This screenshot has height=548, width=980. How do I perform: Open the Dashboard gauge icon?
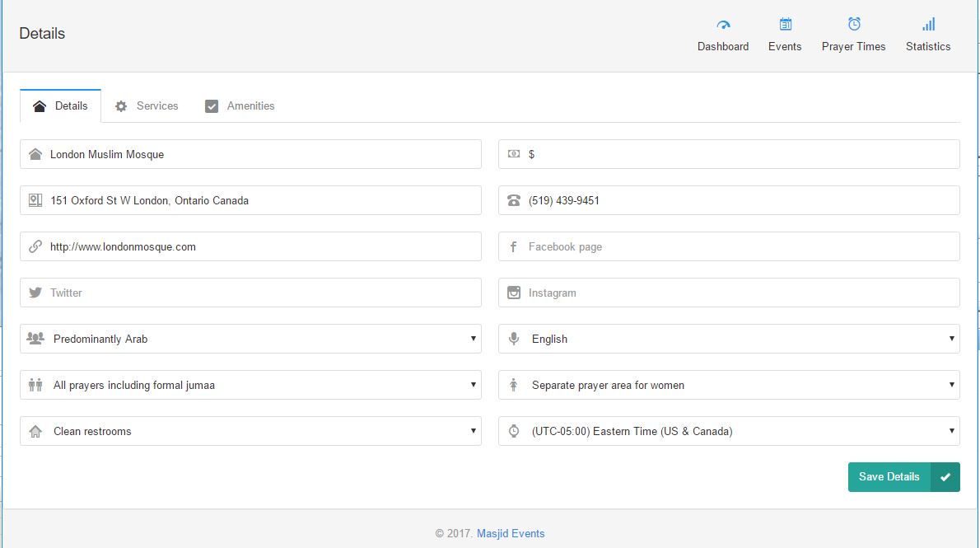click(723, 25)
